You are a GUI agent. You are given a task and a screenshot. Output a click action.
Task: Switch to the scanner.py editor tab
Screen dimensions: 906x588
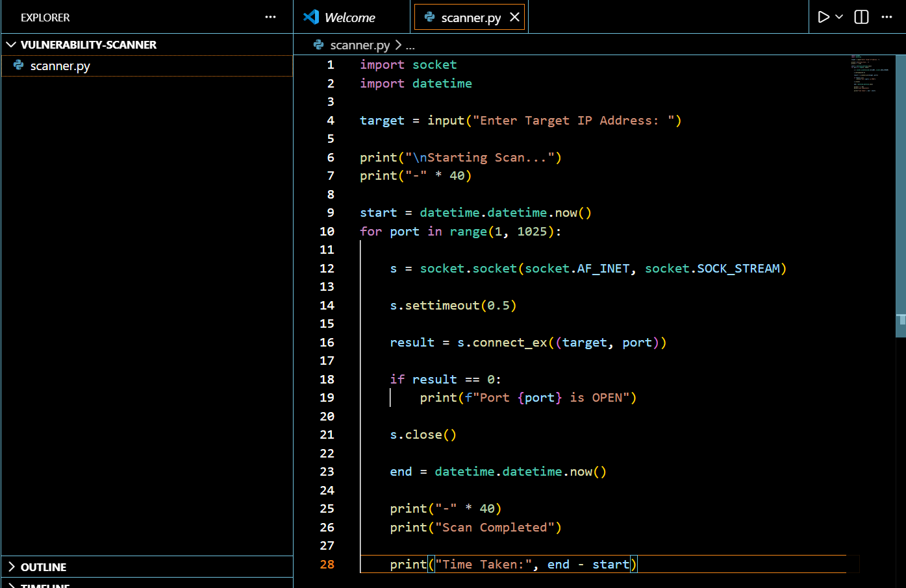(470, 18)
